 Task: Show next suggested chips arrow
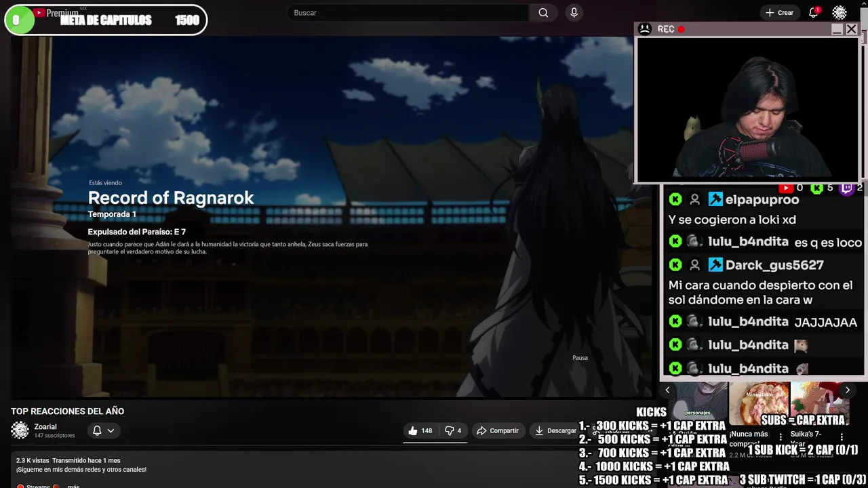pos(847,390)
